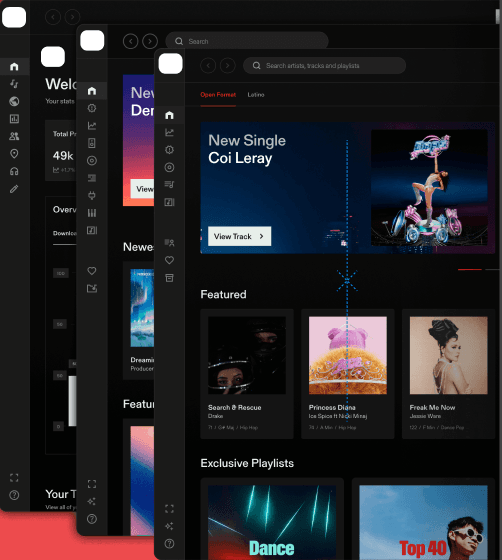Go forward in the back window
Screen dimensions: 502x560
72,17
